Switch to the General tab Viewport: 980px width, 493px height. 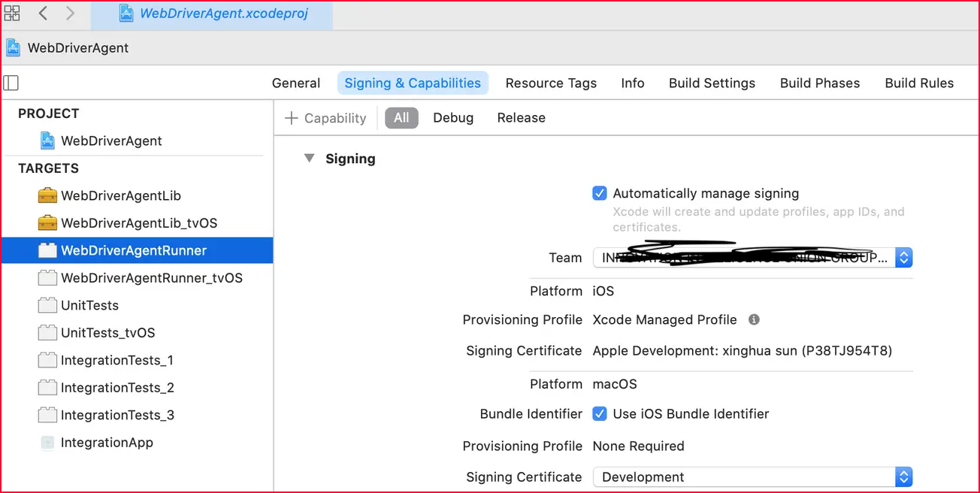[x=296, y=83]
